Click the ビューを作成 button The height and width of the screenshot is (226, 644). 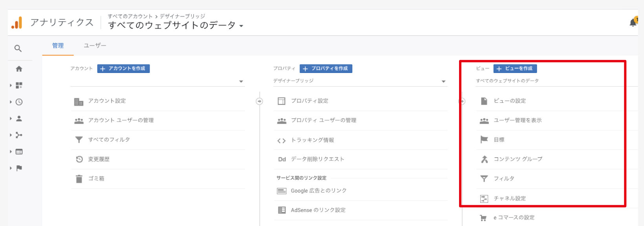[x=515, y=69]
